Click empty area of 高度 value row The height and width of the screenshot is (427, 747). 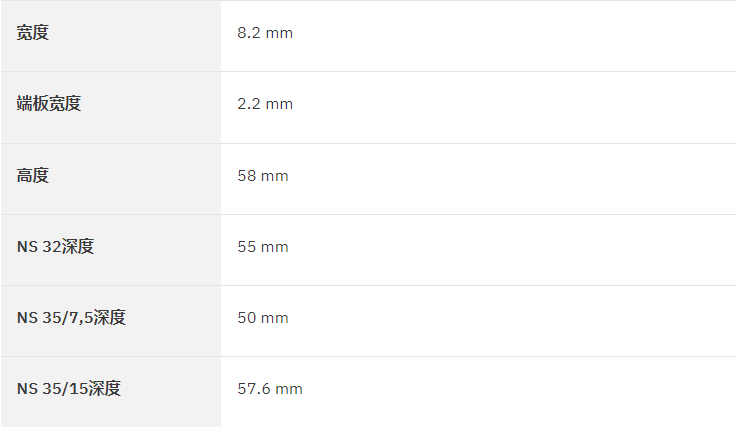pos(515,179)
